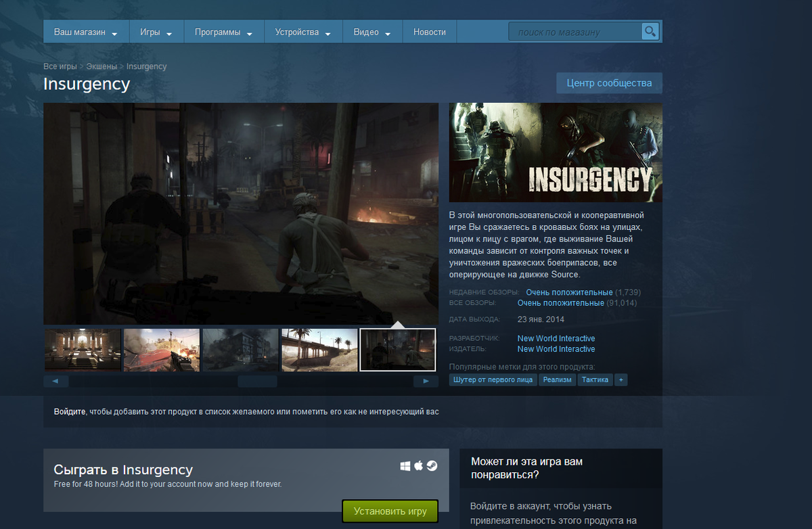
Task: Expand more tags with plus button
Action: click(x=620, y=379)
